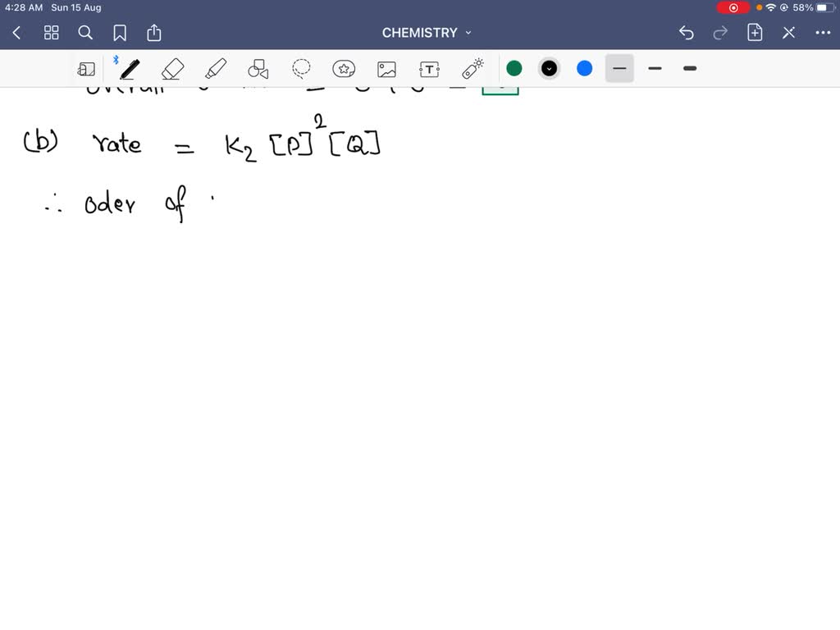
Task: Select the eraser tool
Action: click(x=172, y=69)
